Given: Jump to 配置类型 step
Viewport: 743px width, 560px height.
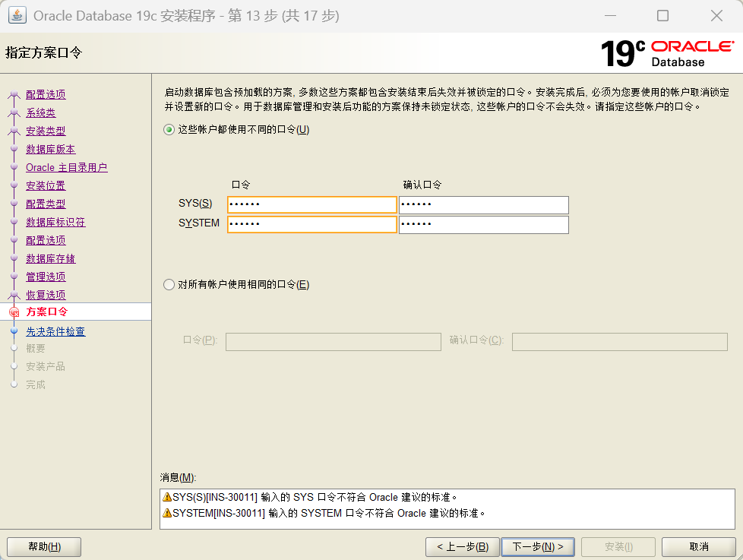Looking at the screenshot, I should click(x=46, y=204).
